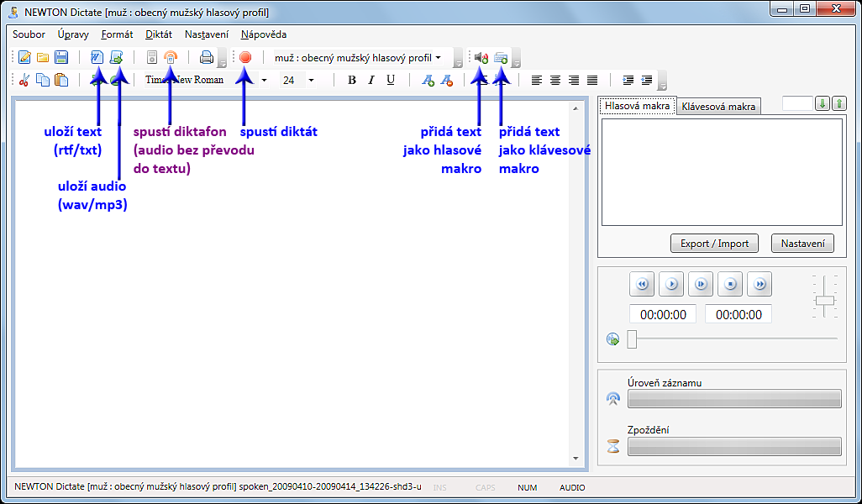Viewport: 862px width, 504px height.
Task: Open the Formát menu
Action: [117, 34]
